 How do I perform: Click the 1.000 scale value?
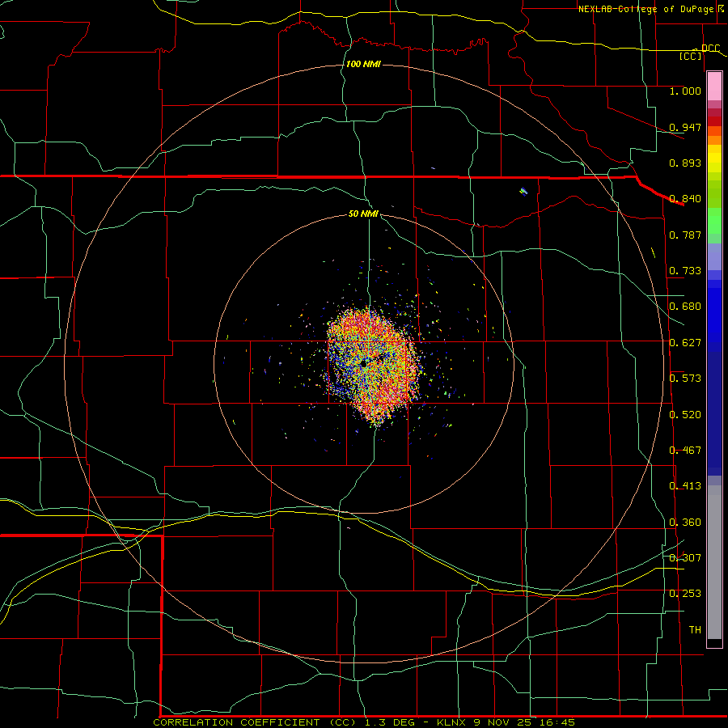[685, 91]
